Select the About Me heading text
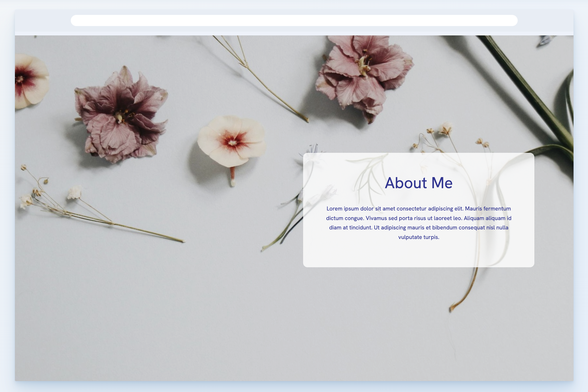588x392 pixels. (419, 183)
